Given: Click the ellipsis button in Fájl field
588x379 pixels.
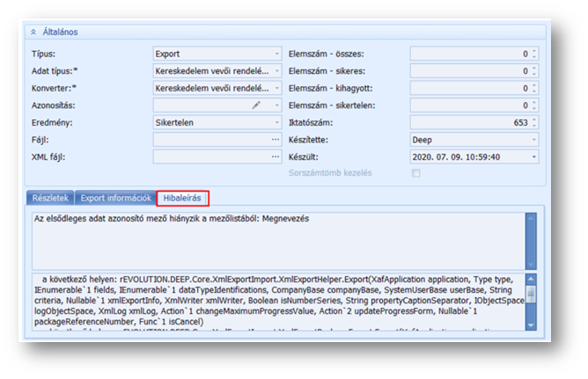Looking at the screenshot, I should click(275, 139).
